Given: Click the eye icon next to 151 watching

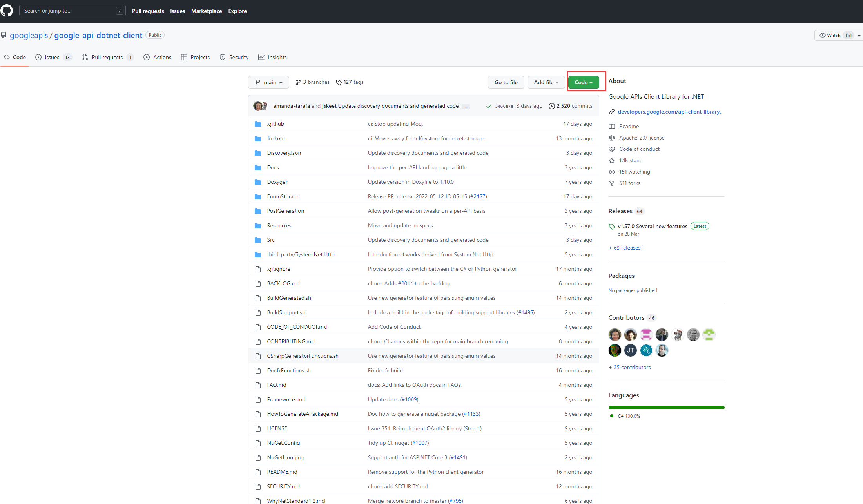Looking at the screenshot, I should (x=612, y=172).
